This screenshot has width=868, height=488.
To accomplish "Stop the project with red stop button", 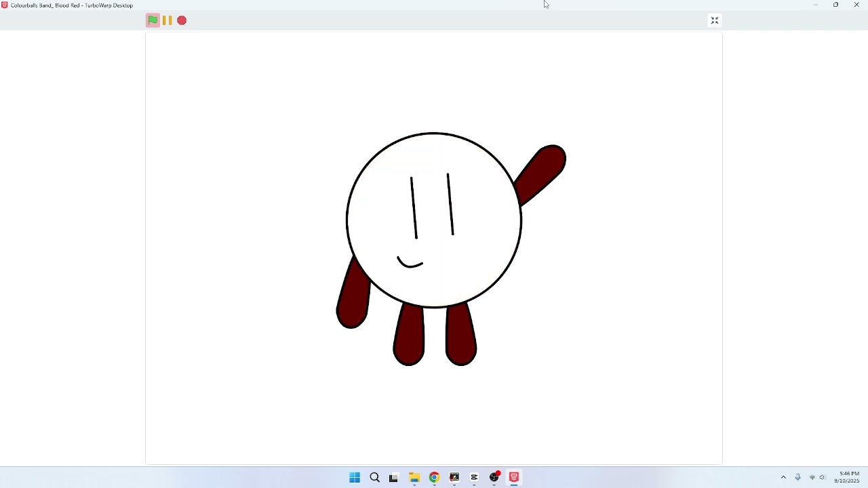I will point(182,20).
